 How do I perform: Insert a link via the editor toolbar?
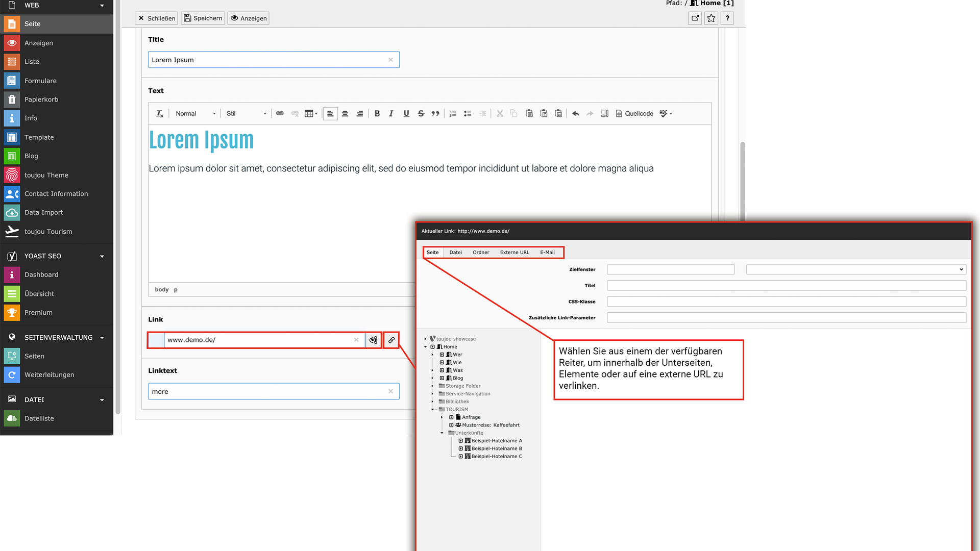click(x=280, y=114)
